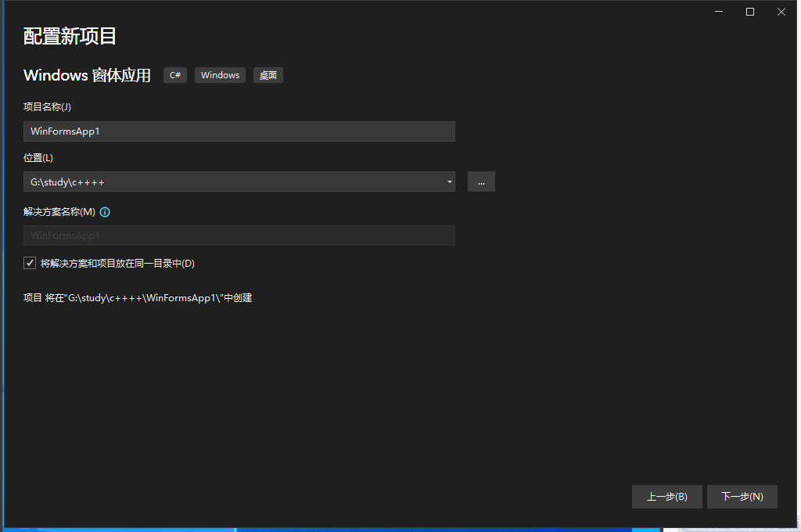The width and height of the screenshot is (801, 532).
Task: Minimize the configure project window
Action: (x=719, y=12)
